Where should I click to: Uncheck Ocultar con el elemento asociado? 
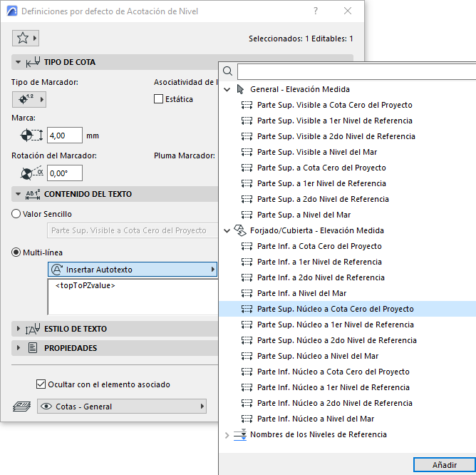(41, 384)
